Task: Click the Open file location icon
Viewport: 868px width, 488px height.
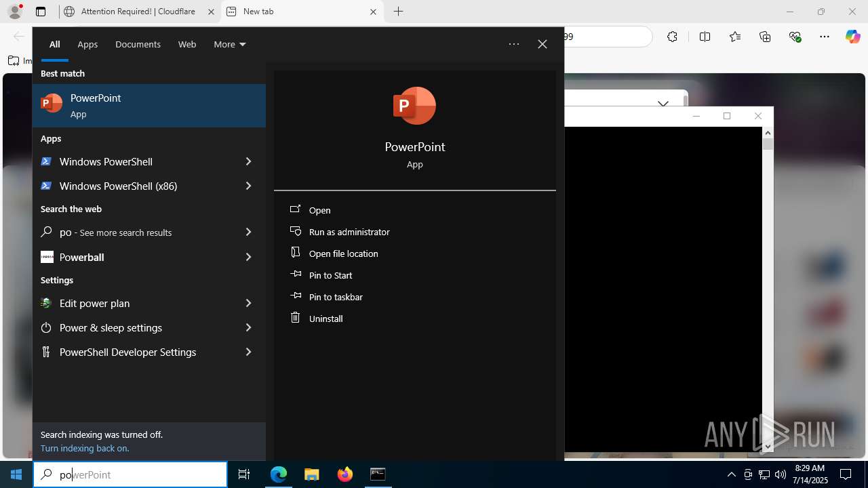Action: [x=296, y=253]
